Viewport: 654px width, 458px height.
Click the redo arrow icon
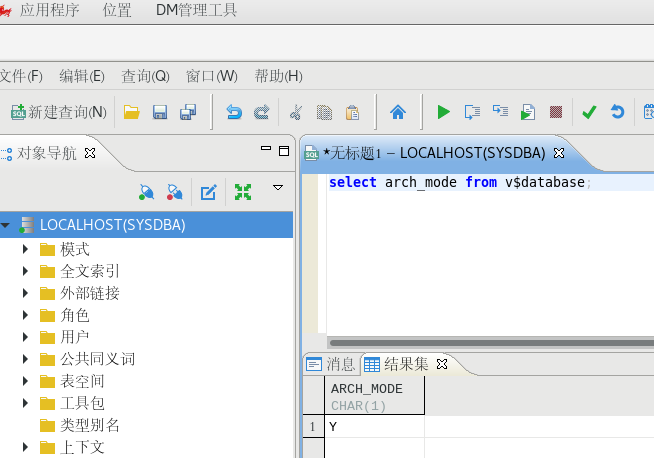pyautogui.click(x=262, y=112)
